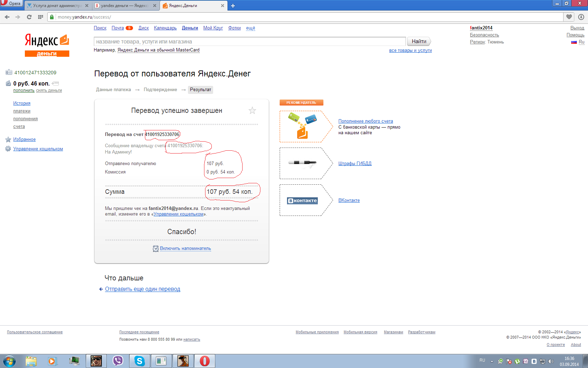
Task: Show hidden tray icons arrow
Action: (492, 361)
